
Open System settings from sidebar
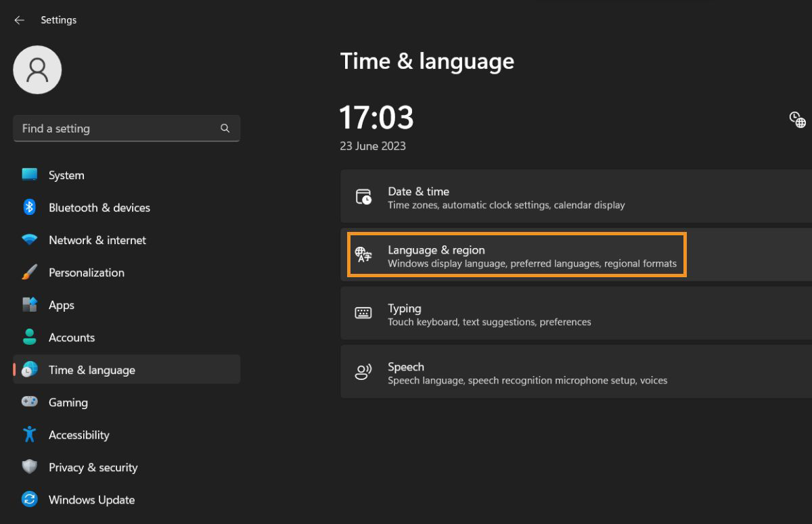(x=66, y=174)
